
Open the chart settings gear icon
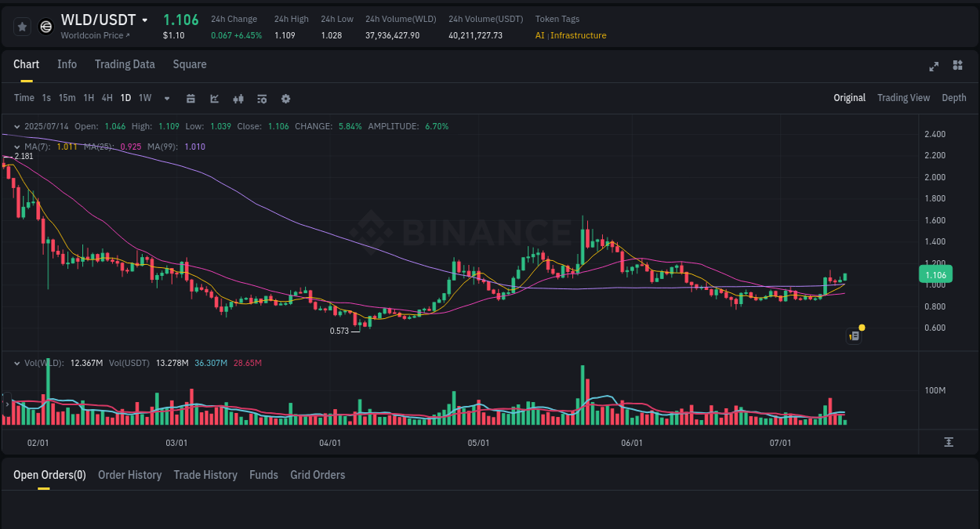click(x=285, y=98)
